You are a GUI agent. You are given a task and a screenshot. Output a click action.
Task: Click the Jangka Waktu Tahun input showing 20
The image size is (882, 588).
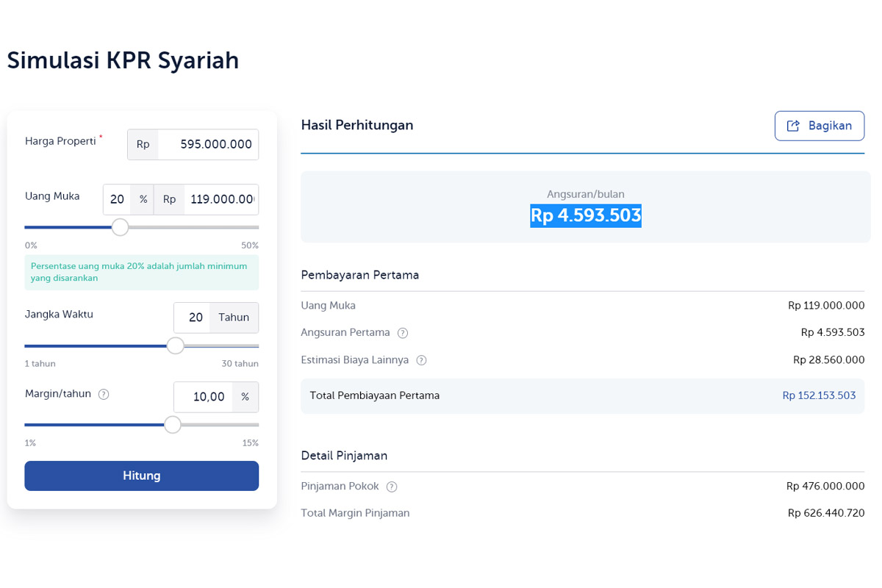pos(195,317)
